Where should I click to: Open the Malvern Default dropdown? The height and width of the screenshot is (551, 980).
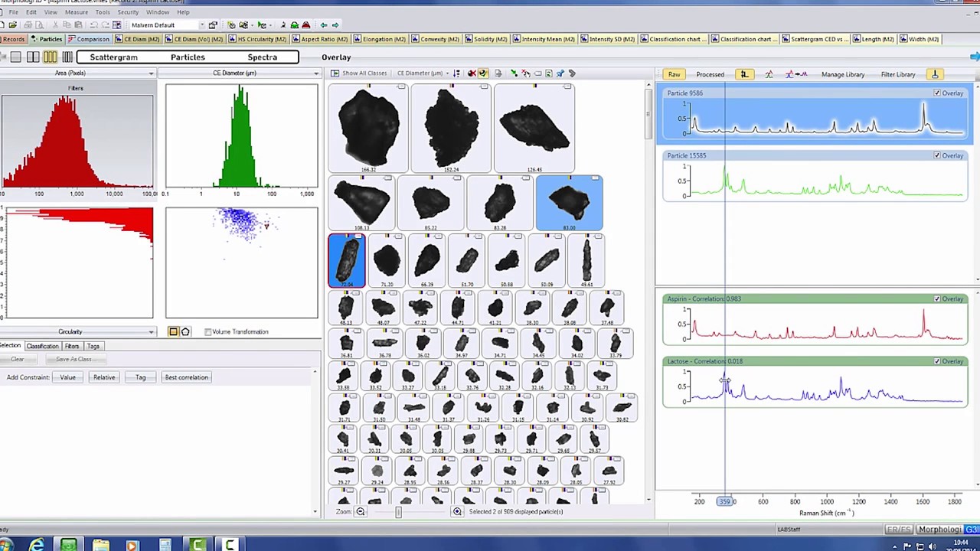[201, 25]
